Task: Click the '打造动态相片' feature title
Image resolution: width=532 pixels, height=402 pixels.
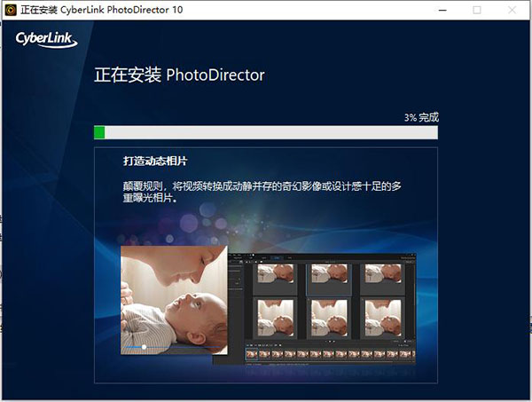Action: point(155,161)
